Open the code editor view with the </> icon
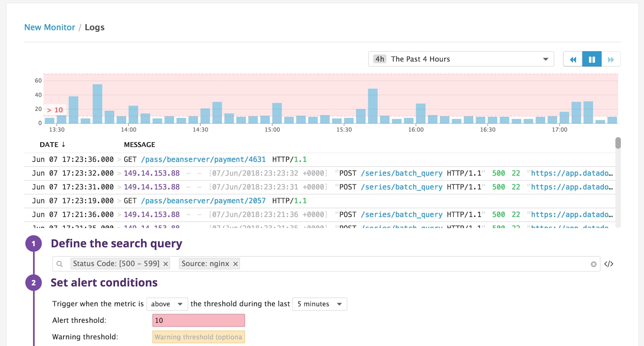644x346 pixels. [609, 263]
